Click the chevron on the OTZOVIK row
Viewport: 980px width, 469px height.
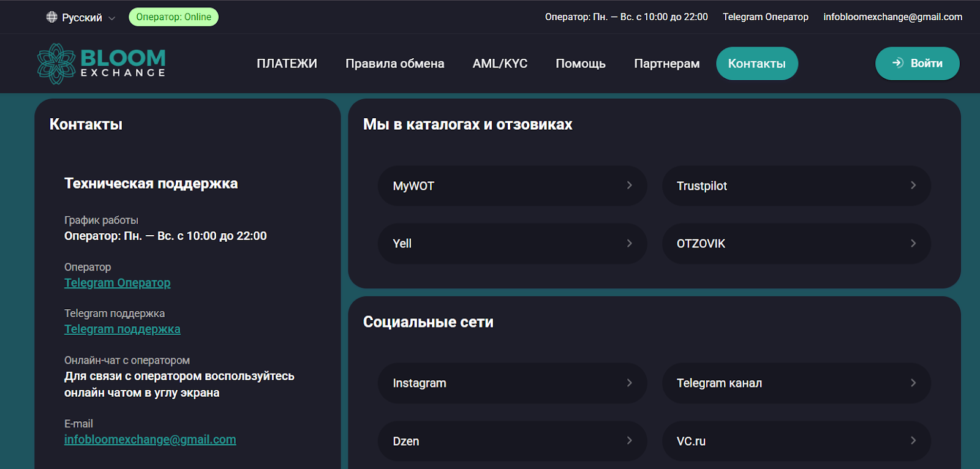(x=913, y=244)
